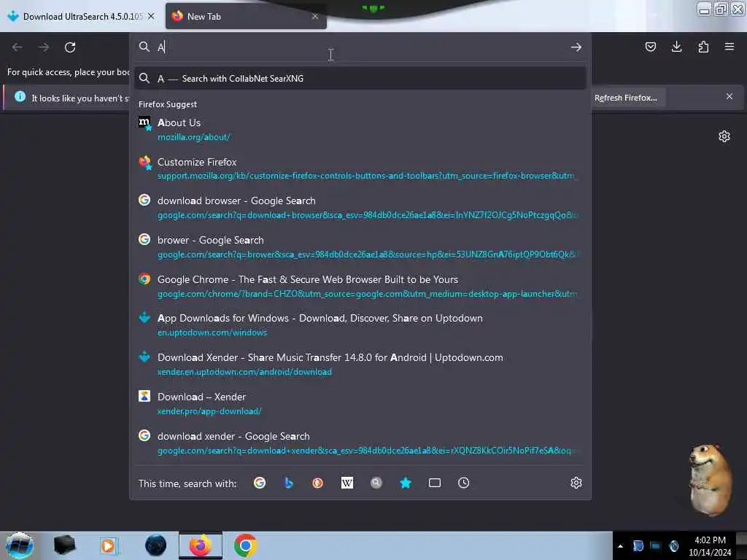Open Google Chrome browser suggestion

pyautogui.click(x=360, y=286)
